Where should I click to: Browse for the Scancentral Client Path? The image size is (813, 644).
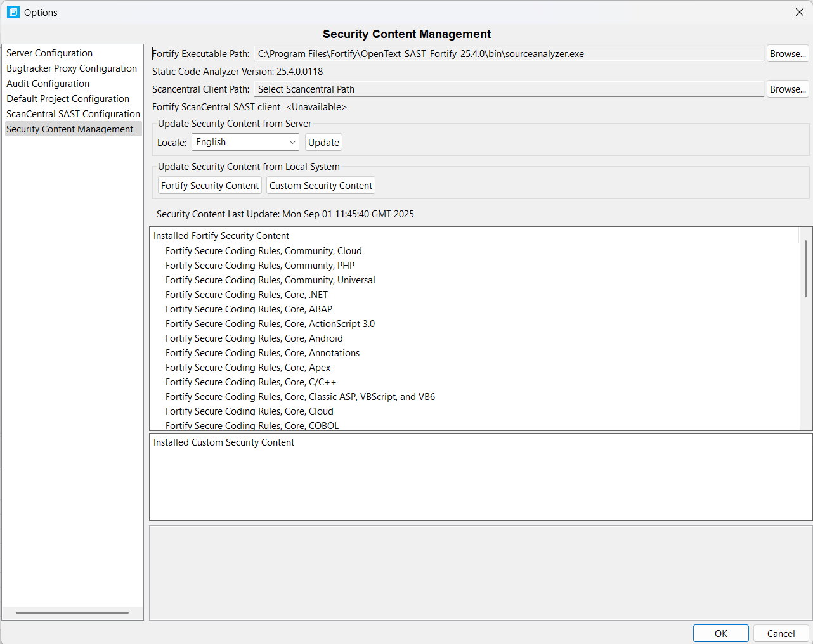tap(787, 89)
